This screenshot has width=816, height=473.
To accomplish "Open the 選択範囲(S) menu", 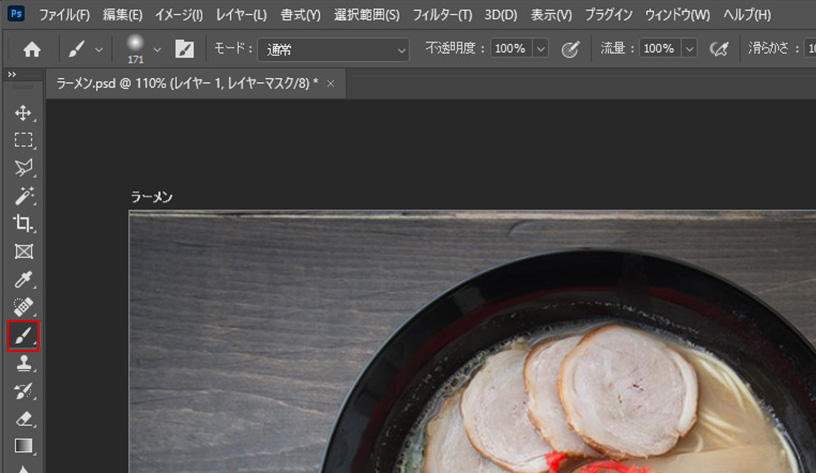I will tap(367, 15).
